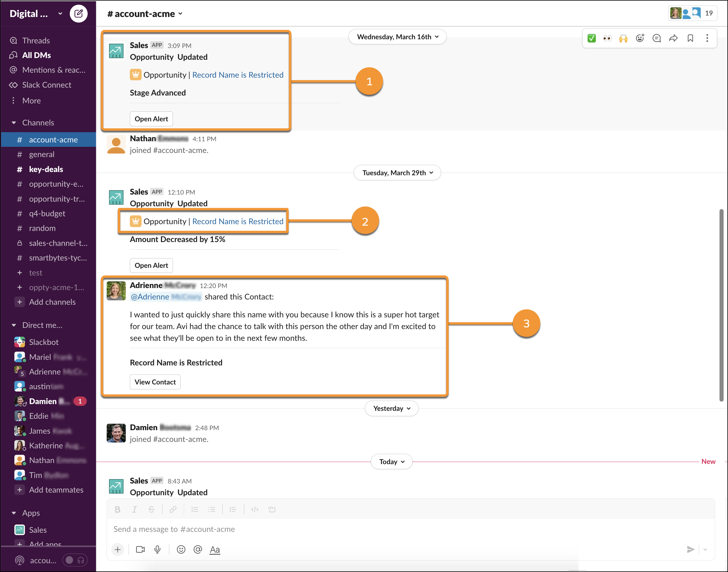
Task: Apply italic formatting in the composer
Action: pos(134,509)
